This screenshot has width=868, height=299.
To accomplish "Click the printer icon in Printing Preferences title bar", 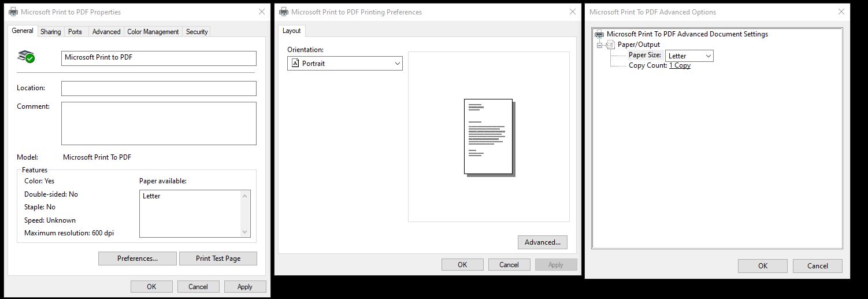I will [284, 12].
